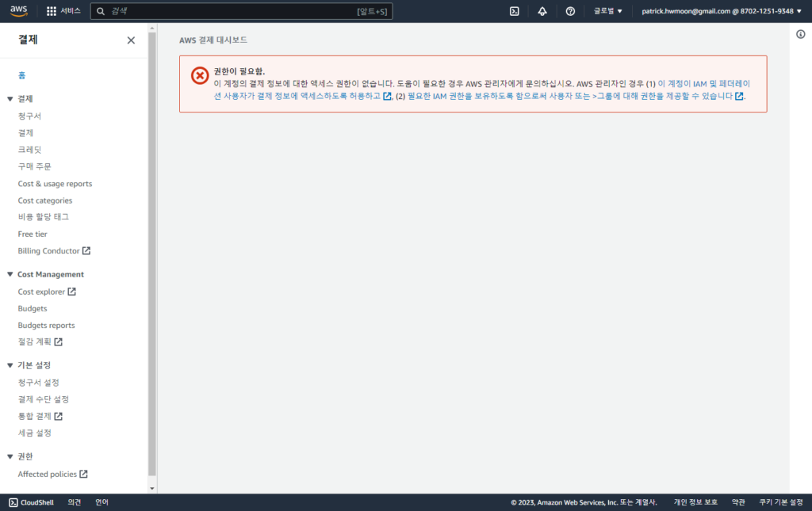Viewport: 812px width, 511px height.
Task: Open 개인 정보 보호 footer link
Action: [x=695, y=503]
